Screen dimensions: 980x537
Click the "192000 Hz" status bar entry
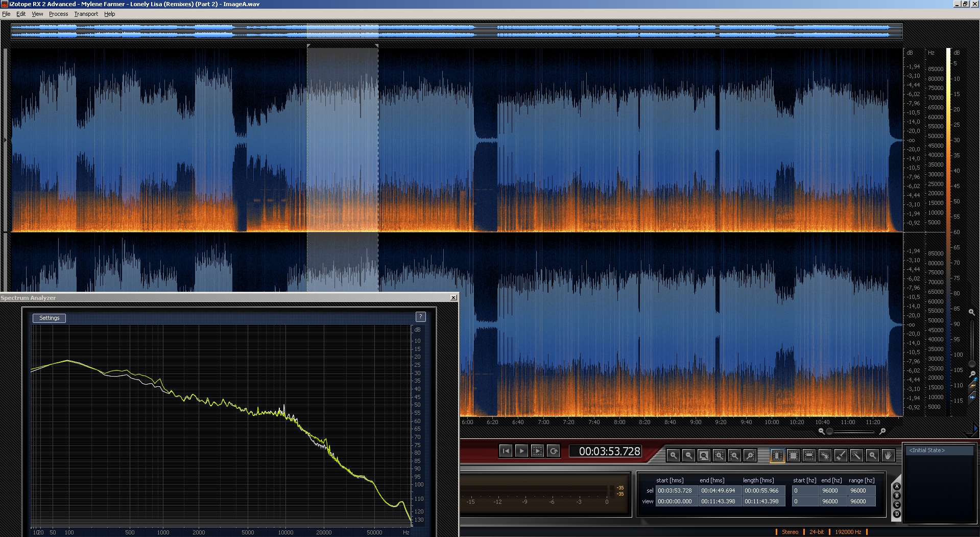coord(848,532)
